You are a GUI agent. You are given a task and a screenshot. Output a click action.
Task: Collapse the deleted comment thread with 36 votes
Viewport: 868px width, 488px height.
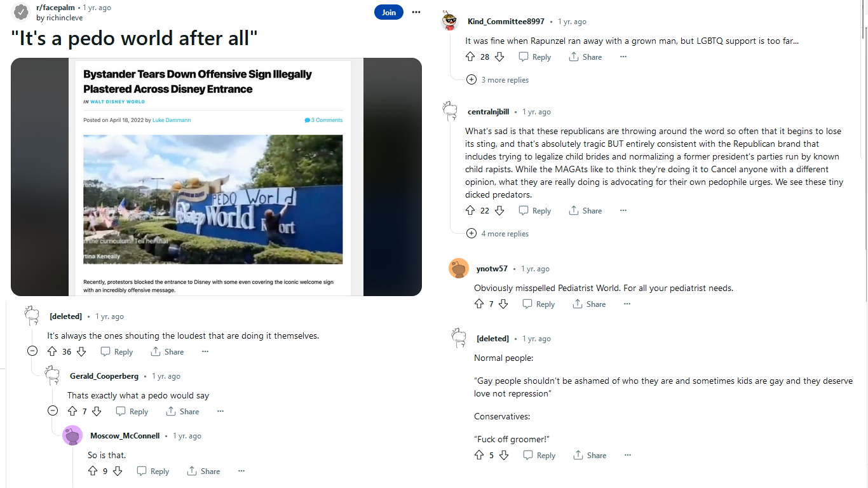click(32, 351)
